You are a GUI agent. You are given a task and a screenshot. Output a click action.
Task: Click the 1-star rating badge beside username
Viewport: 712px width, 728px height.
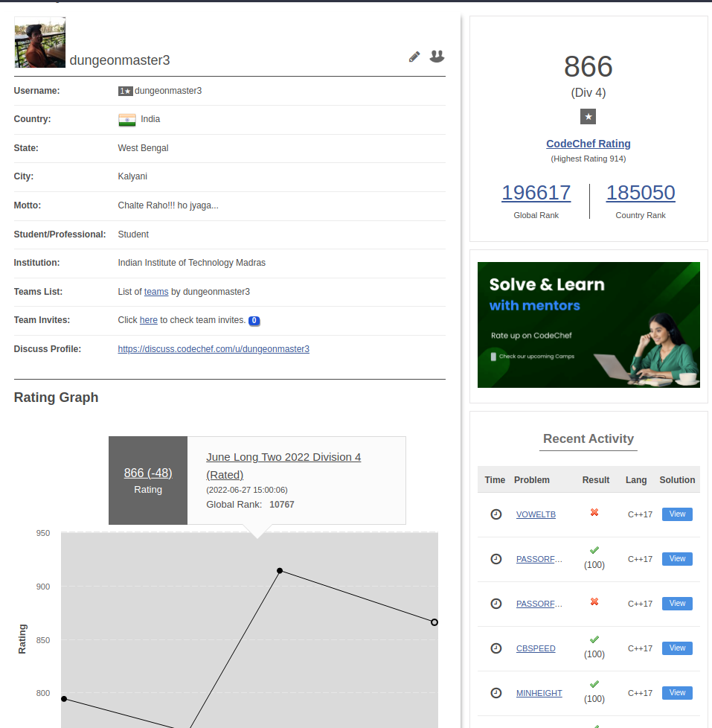pyautogui.click(x=125, y=91)
